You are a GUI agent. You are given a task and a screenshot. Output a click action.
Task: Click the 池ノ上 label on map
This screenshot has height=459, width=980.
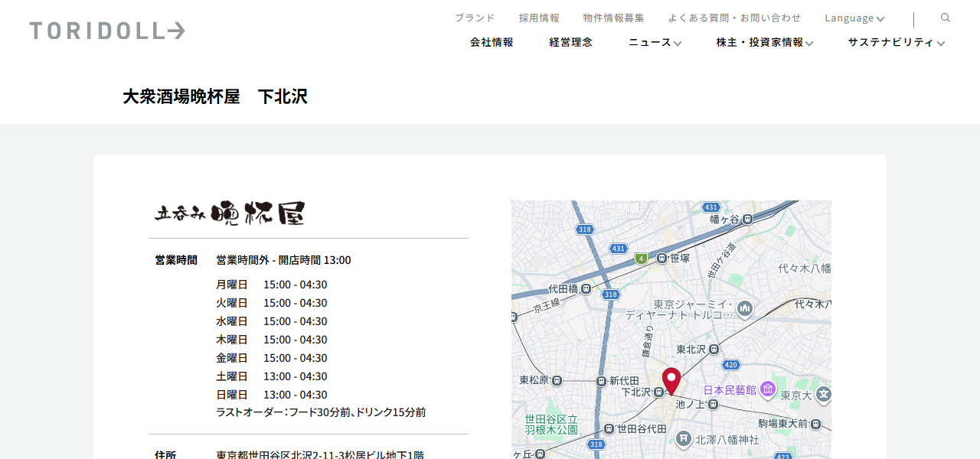(690, 404)
